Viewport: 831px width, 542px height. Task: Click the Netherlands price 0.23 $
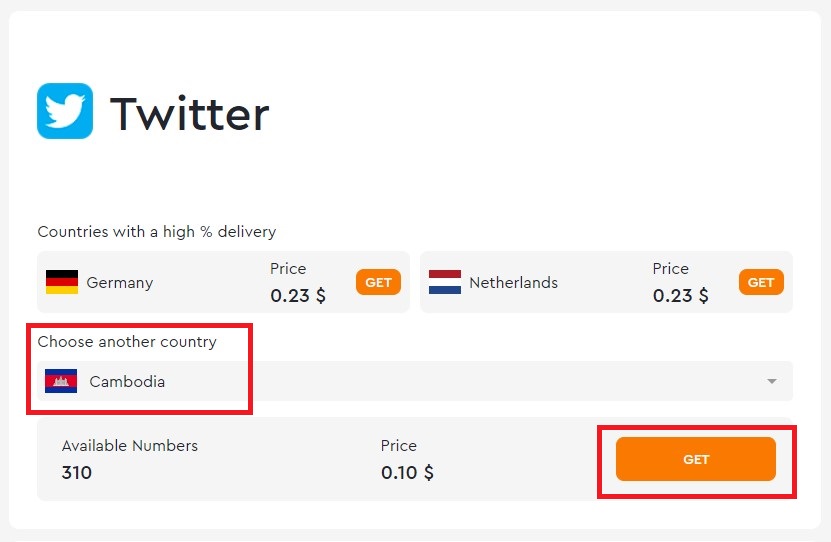[680, 295]
